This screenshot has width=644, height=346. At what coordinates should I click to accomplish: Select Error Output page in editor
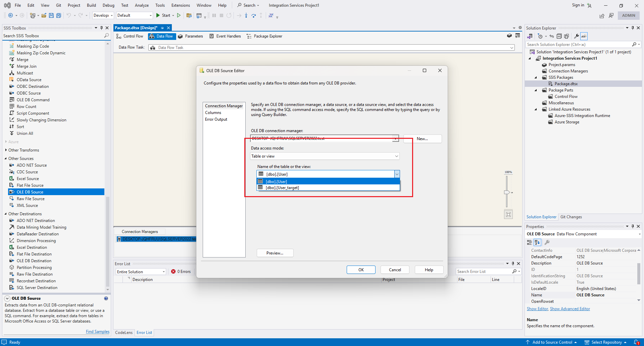pos(216,119)
